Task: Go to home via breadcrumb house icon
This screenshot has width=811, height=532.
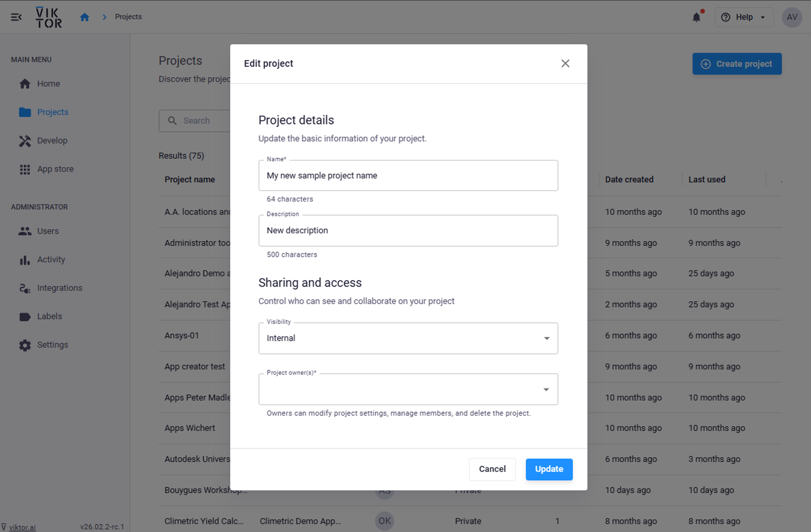Action: (x=85, y=17)
